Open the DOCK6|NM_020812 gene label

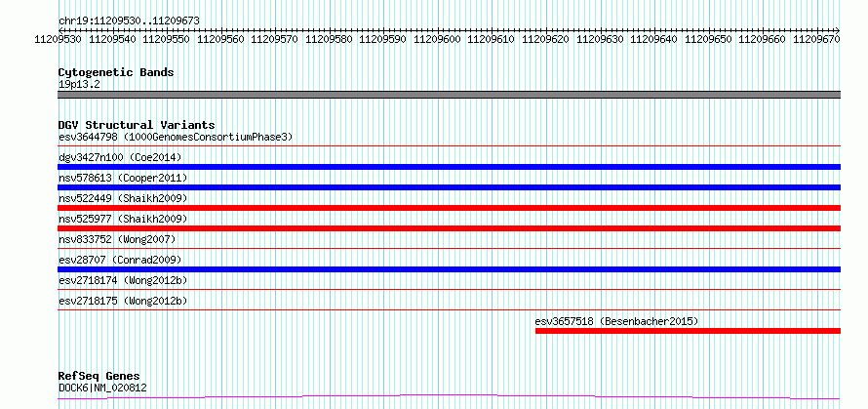click(x=103, y=388)
